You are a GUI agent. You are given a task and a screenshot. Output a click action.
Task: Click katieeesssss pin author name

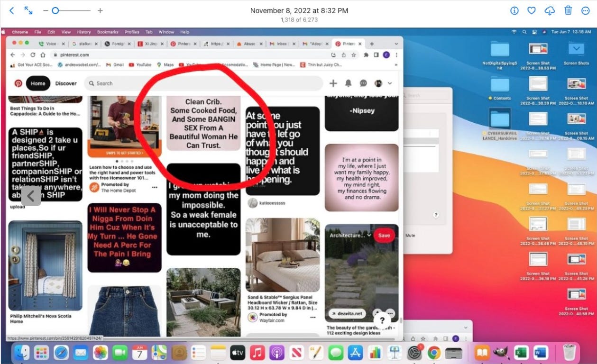pyautogui.click(x=272, y=202)
